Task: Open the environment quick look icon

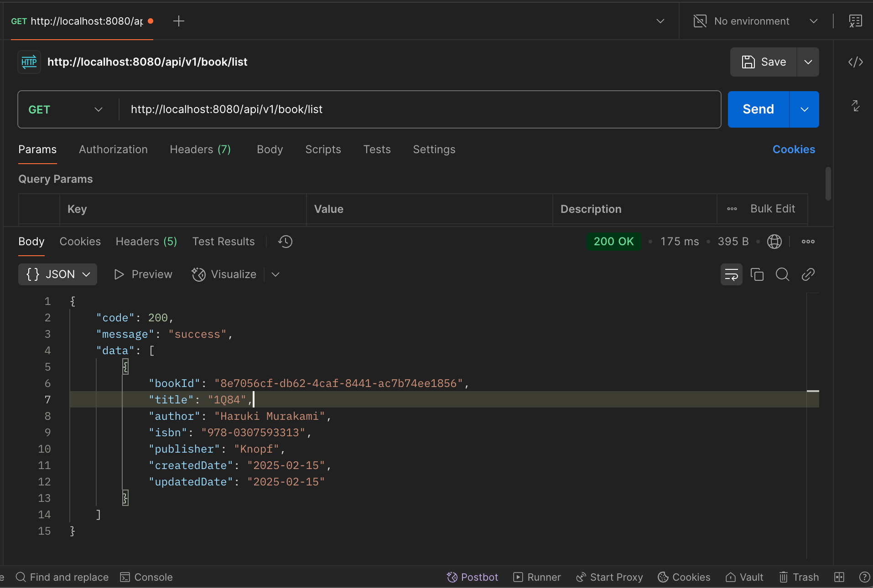Action: click(x=855, y=21)
